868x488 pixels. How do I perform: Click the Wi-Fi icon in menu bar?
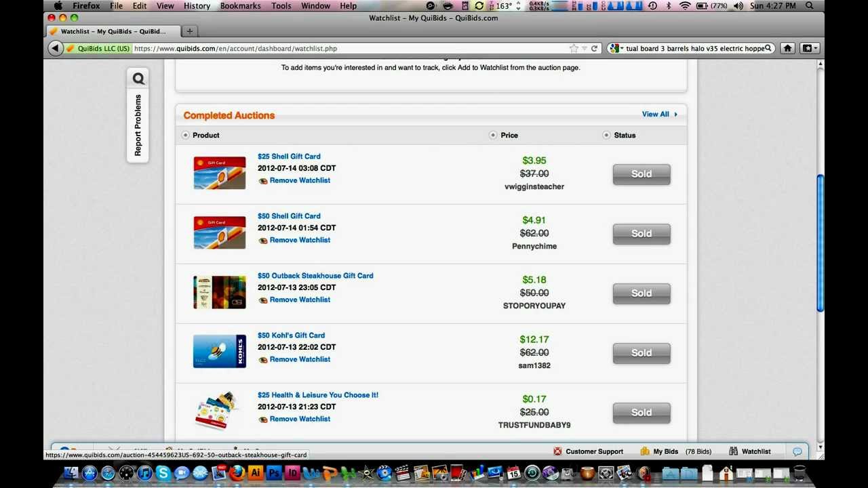pos(685,5)
